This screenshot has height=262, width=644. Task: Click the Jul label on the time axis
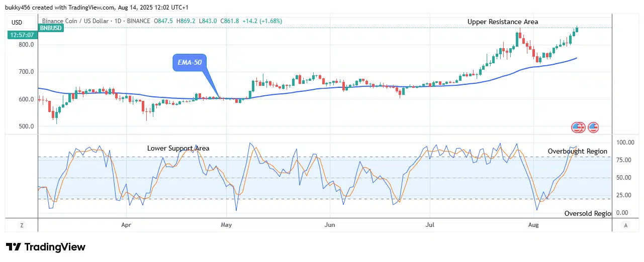click(x=430, y=226)
